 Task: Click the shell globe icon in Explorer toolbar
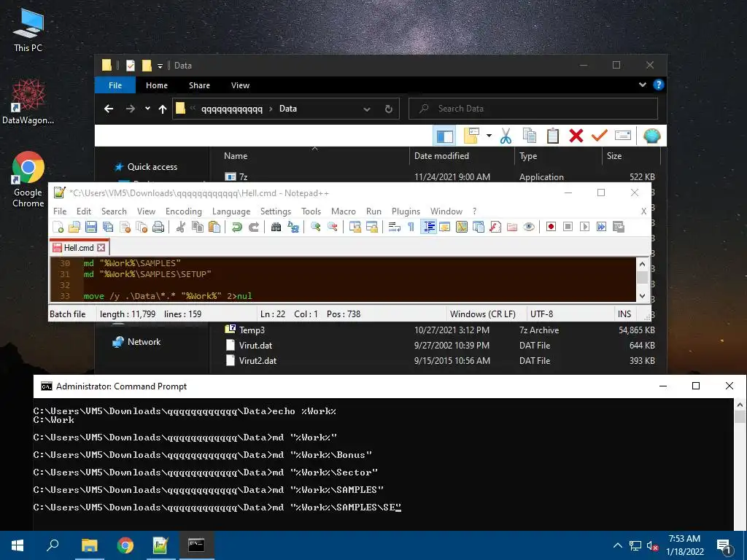[x=651, y=136]
